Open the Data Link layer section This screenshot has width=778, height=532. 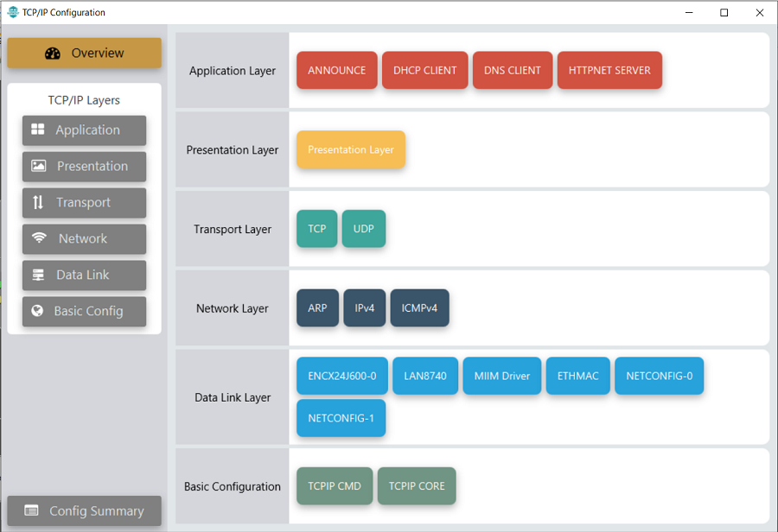85,275
